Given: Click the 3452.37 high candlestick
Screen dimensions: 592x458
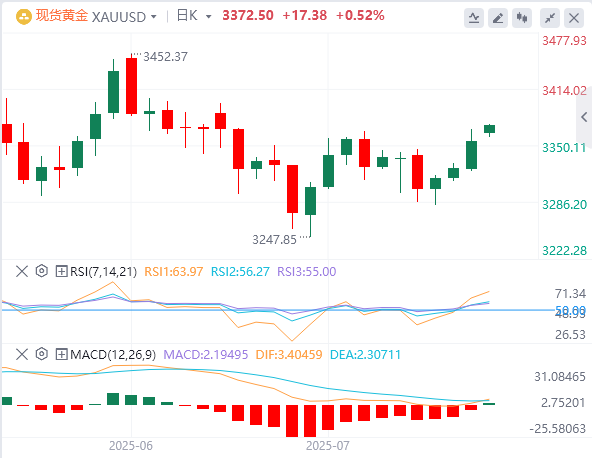Looking at the screenshot, I should point(131,85).
